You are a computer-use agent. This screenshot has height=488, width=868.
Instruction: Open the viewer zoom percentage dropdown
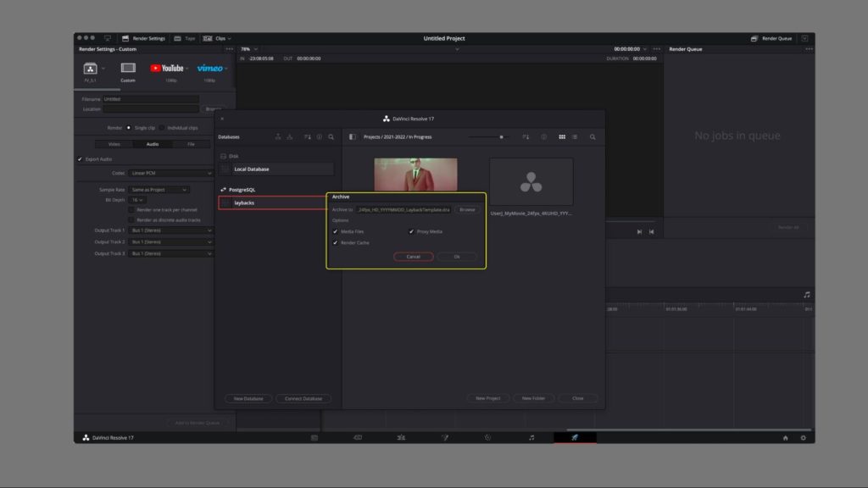click(249, 48)
